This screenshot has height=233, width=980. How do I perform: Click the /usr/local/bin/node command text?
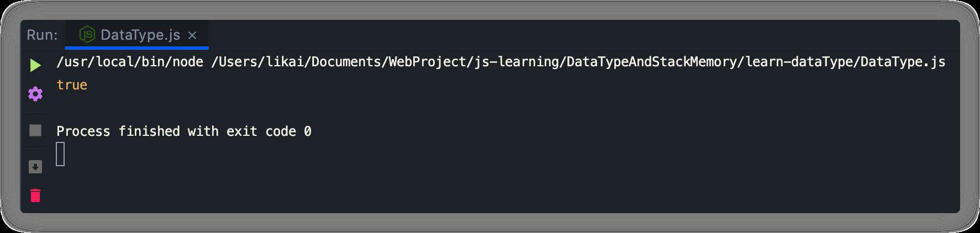[130, 62]
